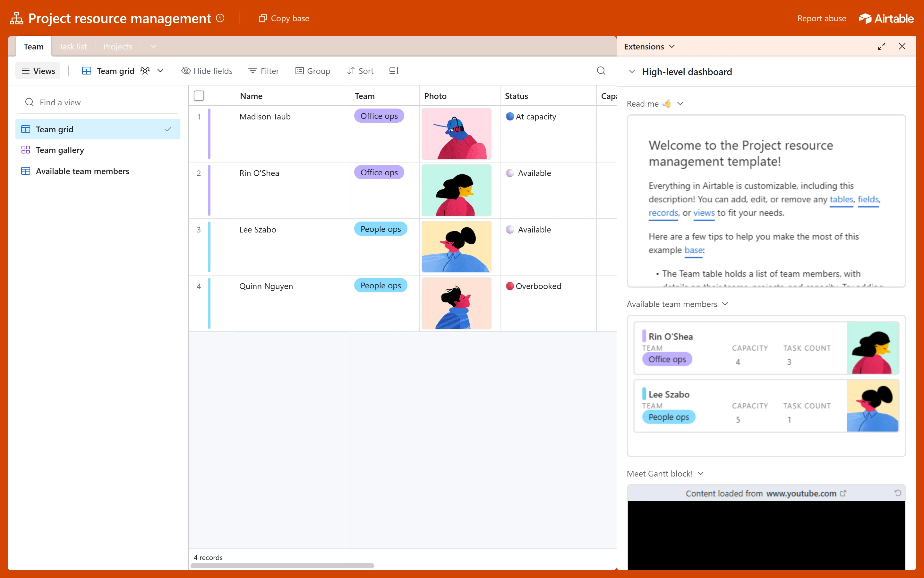Click Hide fields in toolbar

pos(207,71)
